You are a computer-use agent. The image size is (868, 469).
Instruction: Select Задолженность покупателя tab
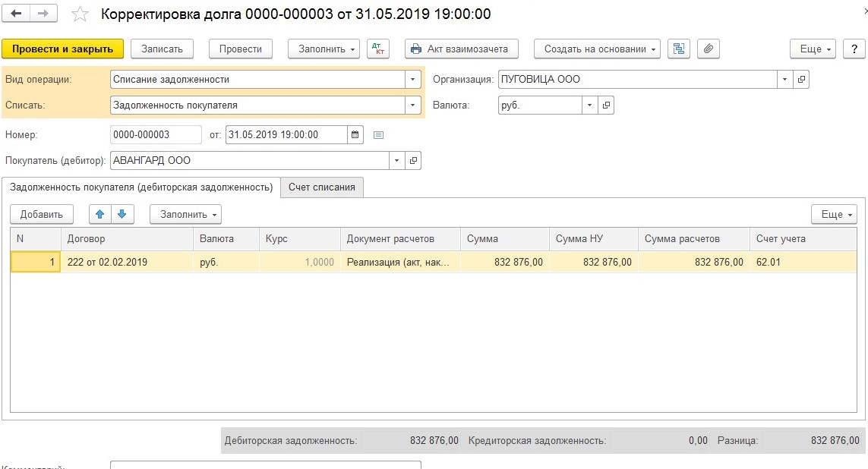tap(141, 187)
